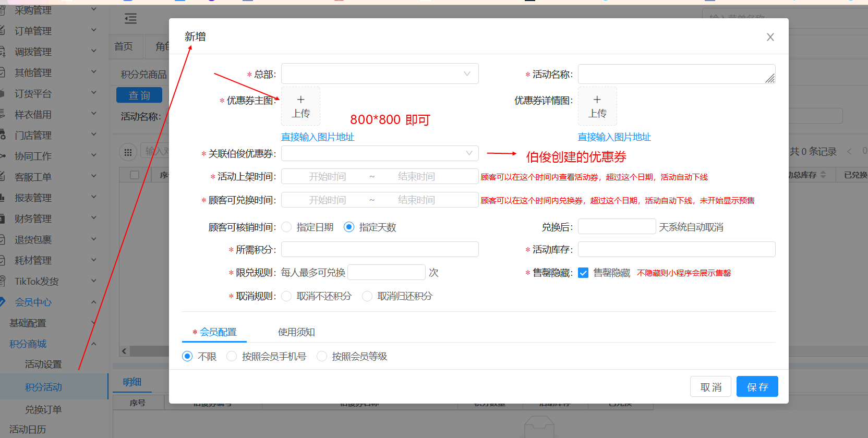The image size is (868, 438).
Task: Select the 取消归还积分 radio option
Action: click(367, 296)
